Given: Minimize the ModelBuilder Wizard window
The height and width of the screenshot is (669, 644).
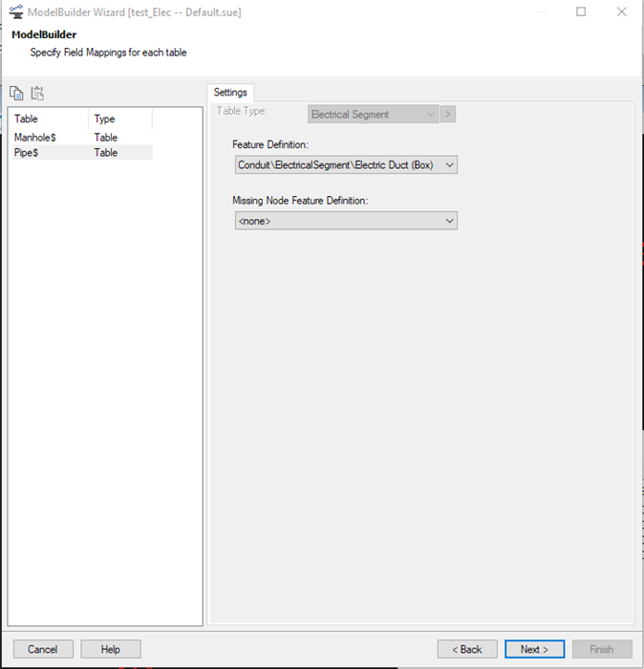Looking at the screenshot, I should [539, 12].
